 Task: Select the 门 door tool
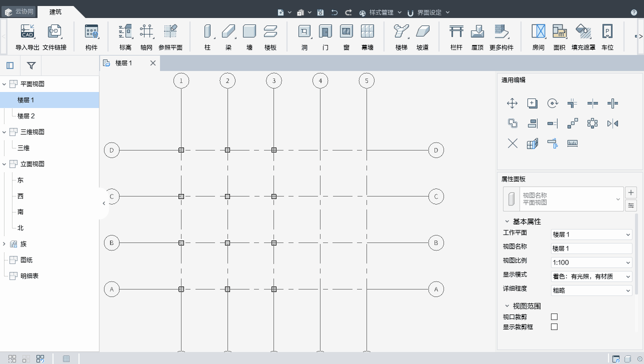tap(325, 36)
